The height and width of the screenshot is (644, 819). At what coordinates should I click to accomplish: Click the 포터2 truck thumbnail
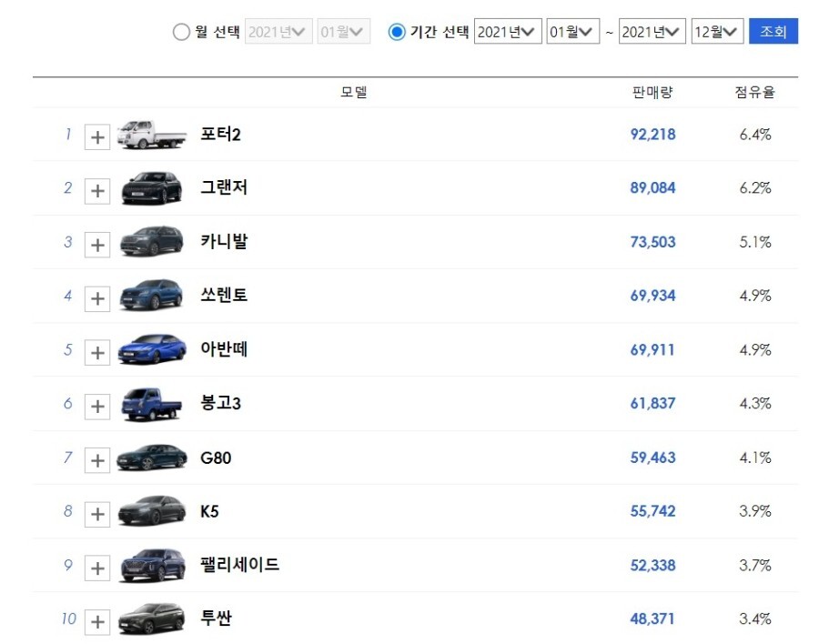(x=151, y=135)
